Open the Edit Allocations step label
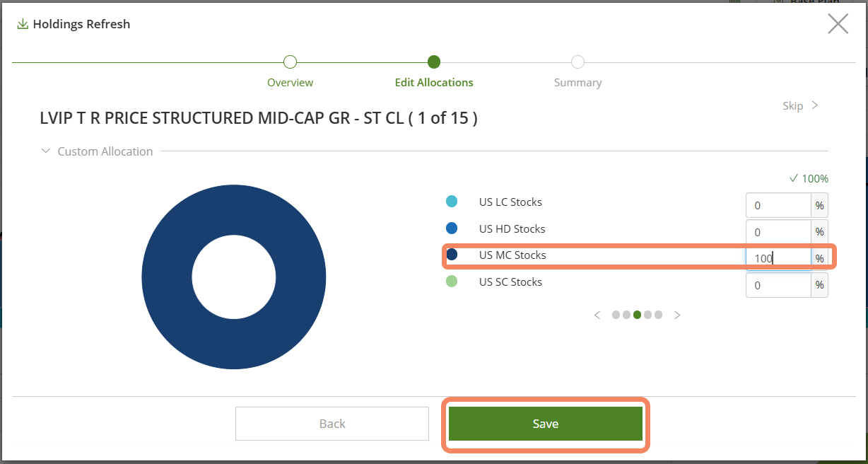Screen dimensions: 868x464 [434, 83]
